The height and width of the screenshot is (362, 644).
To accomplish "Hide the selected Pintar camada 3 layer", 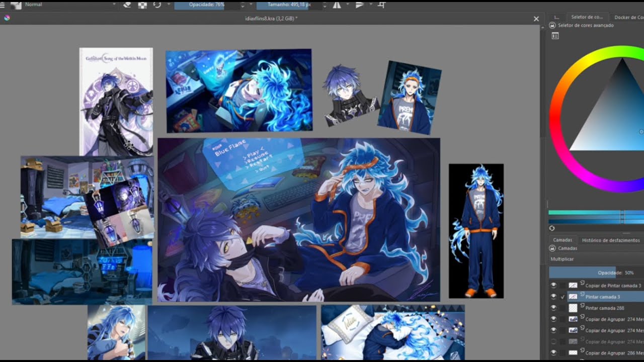I will pyautogui.click(x=553, y=297).
